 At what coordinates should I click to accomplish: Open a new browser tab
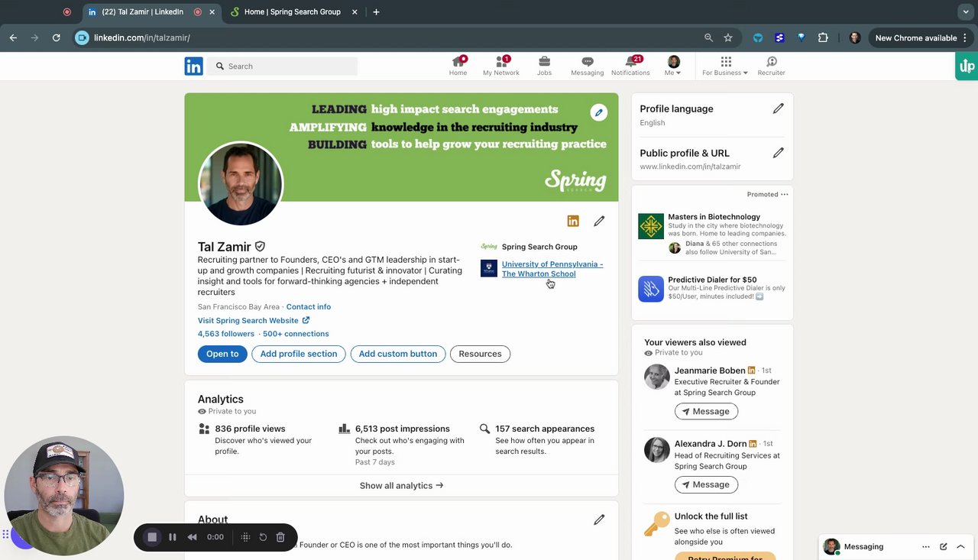pos(376,11)
